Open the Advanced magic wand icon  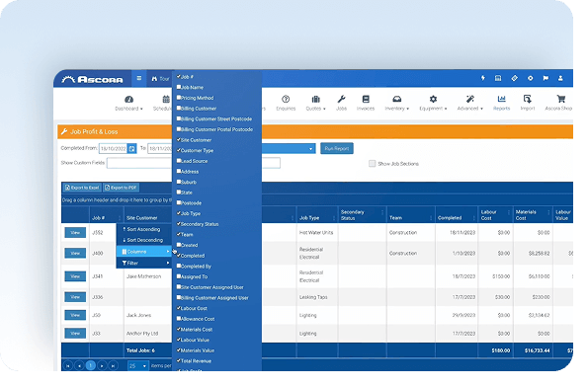[469, 99]
